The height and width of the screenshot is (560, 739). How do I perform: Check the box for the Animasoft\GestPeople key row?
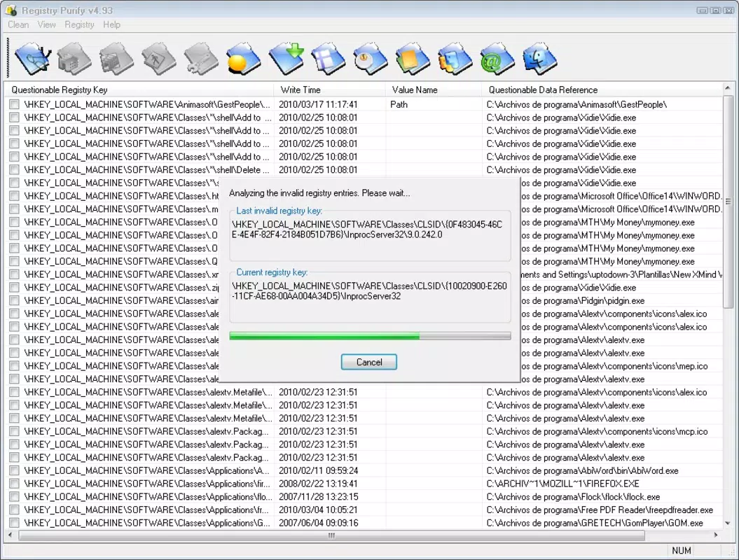(x=14, y=104)
